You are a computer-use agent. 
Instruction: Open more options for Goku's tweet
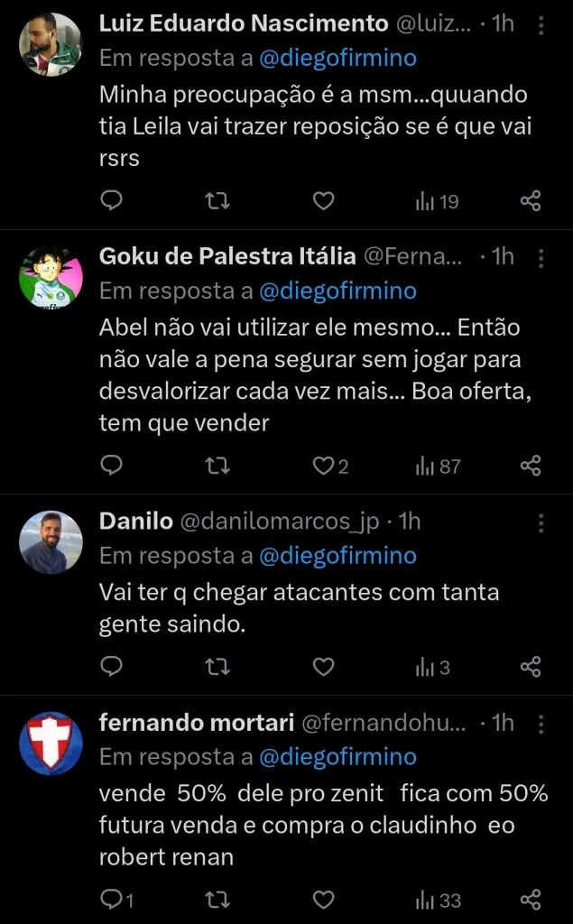coord(541,258)
